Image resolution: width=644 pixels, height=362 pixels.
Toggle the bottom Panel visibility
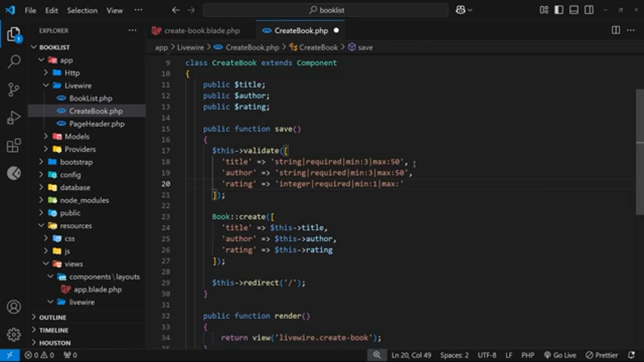pos(574,10)
